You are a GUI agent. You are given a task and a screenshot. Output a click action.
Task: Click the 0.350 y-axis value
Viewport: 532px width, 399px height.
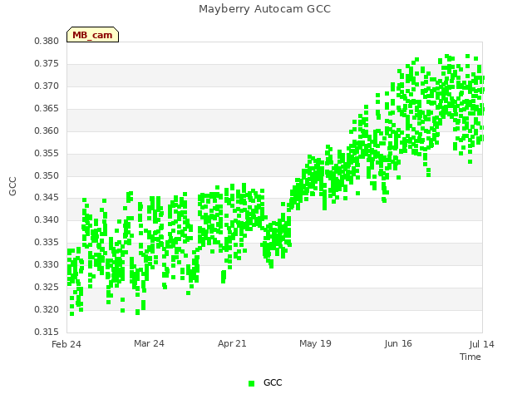coord(47,175)
